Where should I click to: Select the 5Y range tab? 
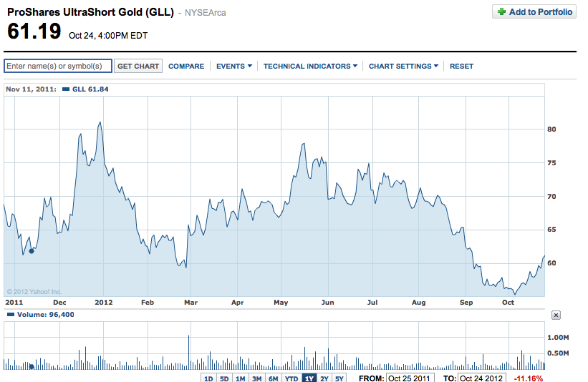[339, 378]
